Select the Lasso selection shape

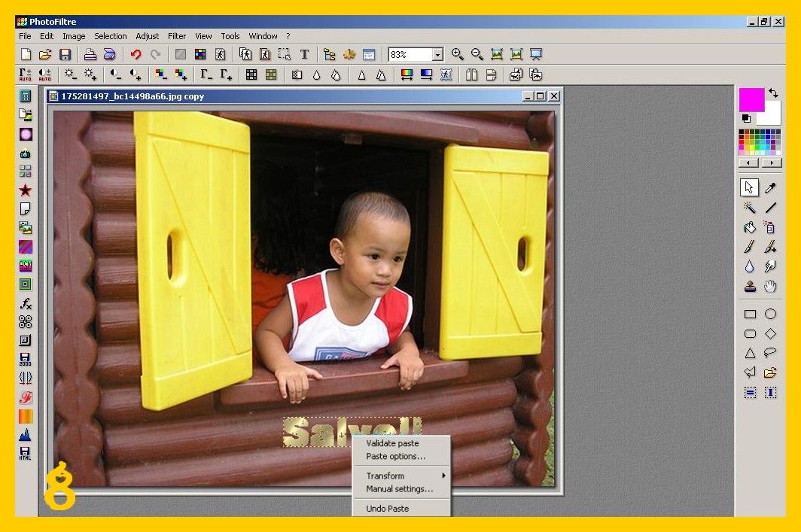770,353
